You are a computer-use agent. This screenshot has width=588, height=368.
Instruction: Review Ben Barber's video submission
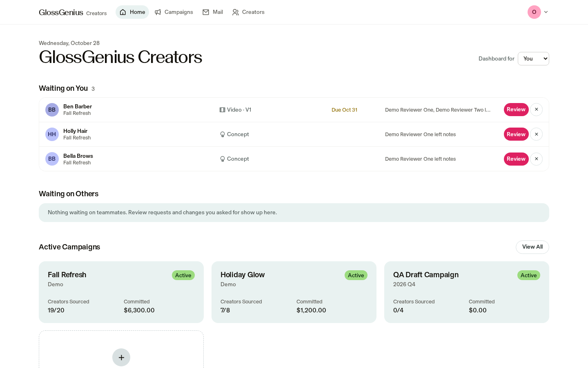[516, 110]
